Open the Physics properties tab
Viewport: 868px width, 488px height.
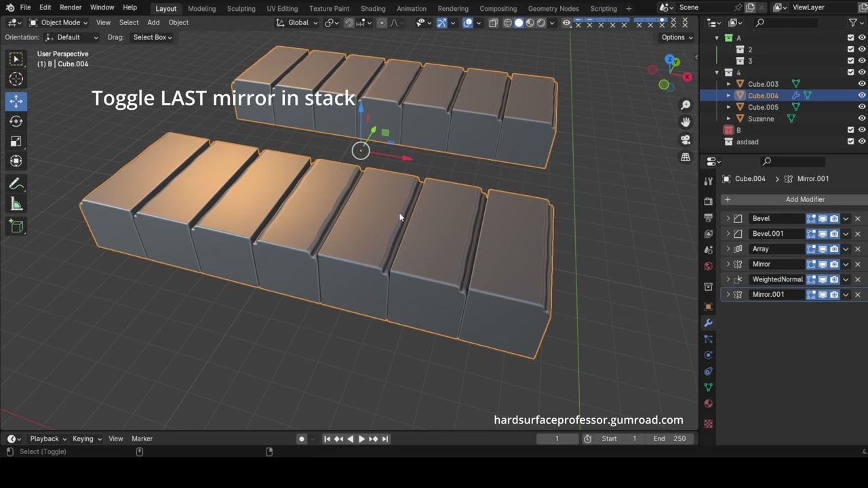[x=709, y=355]
